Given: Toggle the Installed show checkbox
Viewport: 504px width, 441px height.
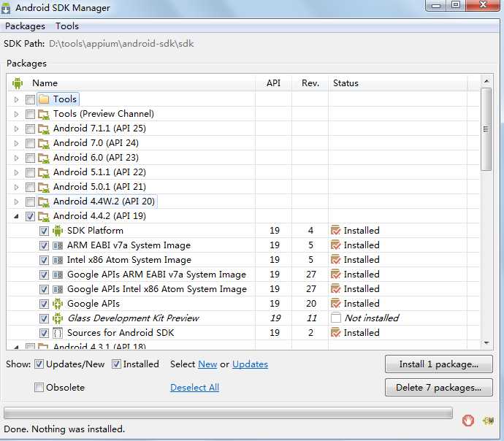Looking at the screenshot, I should tap(116, 364).
